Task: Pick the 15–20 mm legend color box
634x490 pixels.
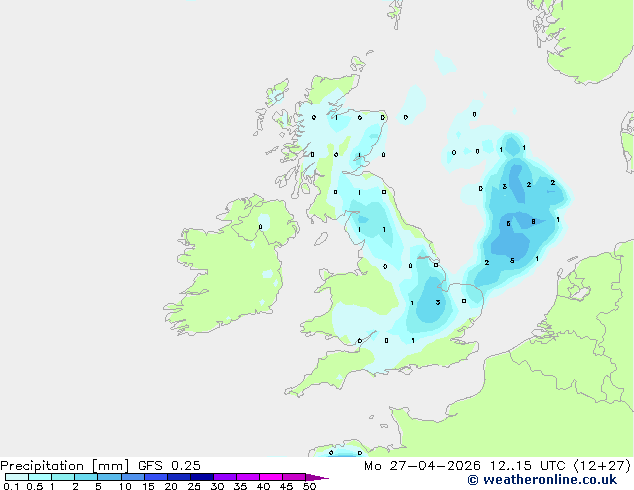Action: click(156, 477)
